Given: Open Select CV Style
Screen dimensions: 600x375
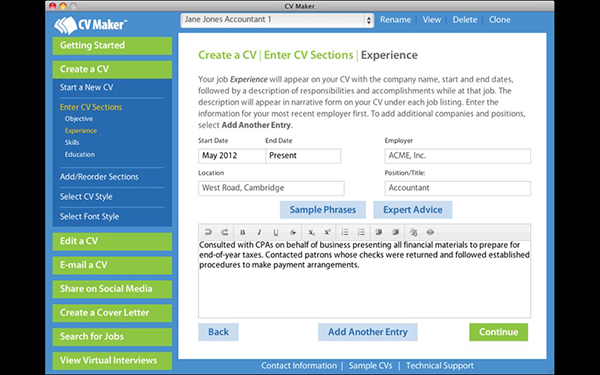Looking at the screenshot, I should click(86, 197).
